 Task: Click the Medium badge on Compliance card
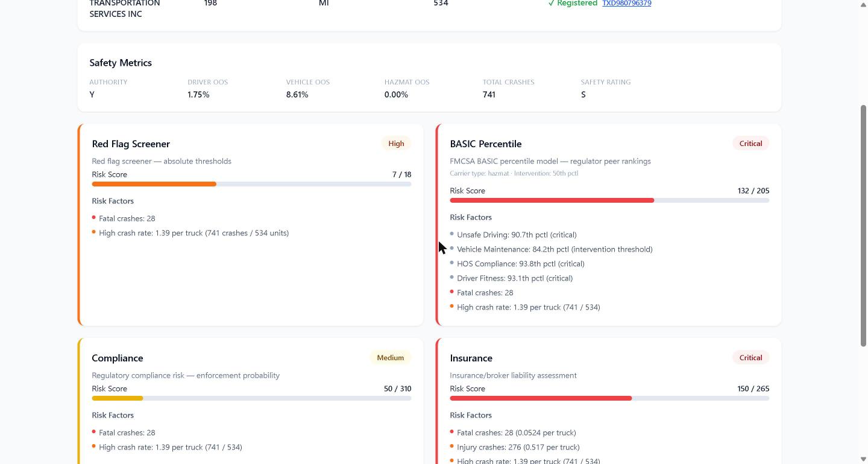(390, 358)
